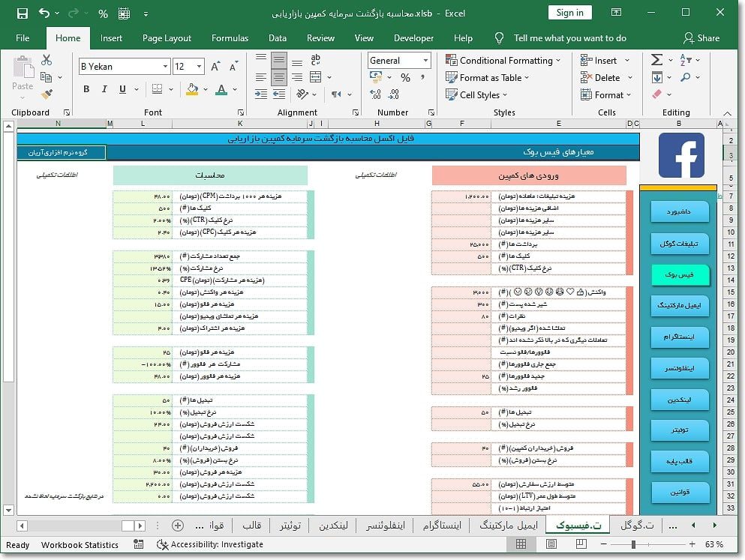The image size is (745, 560).
Task: Click the zoom slider handle
Action: coord(633,544)
